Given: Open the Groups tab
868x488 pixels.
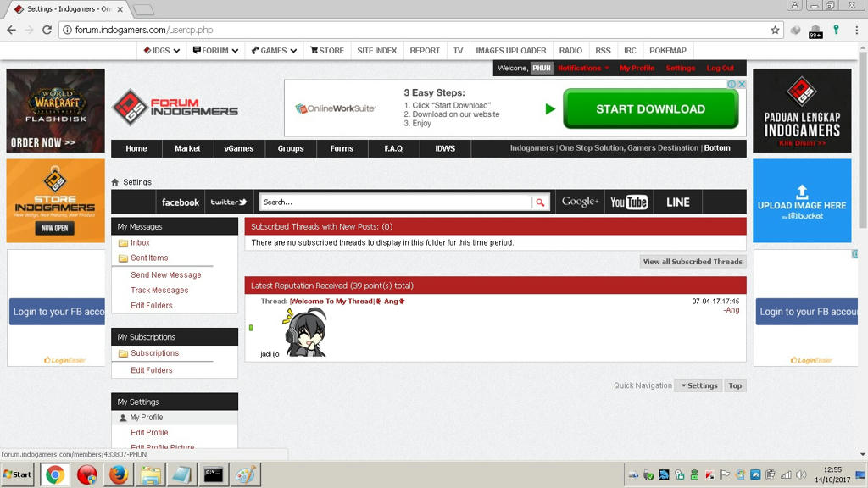Looking at the screenshot, I should pos(291,148).
